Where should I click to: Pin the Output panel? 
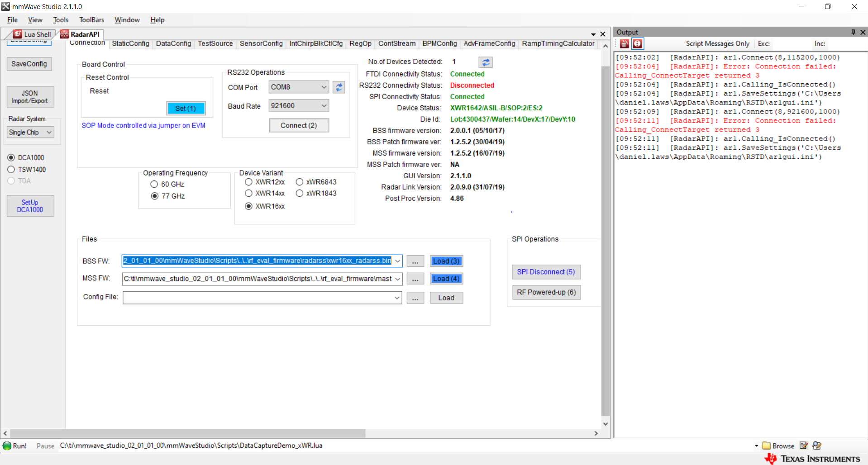coord(853,32)
